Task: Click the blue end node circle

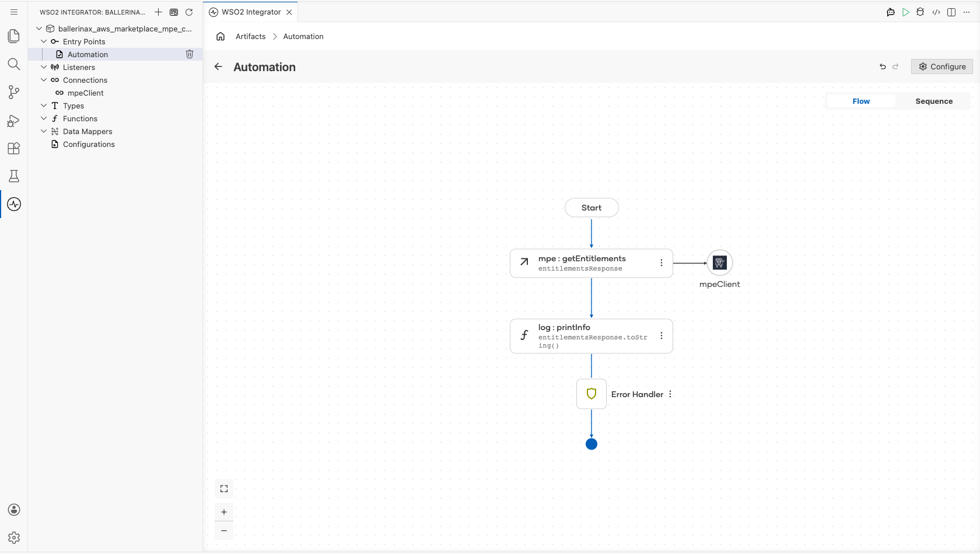Action: tap(591, 444)
